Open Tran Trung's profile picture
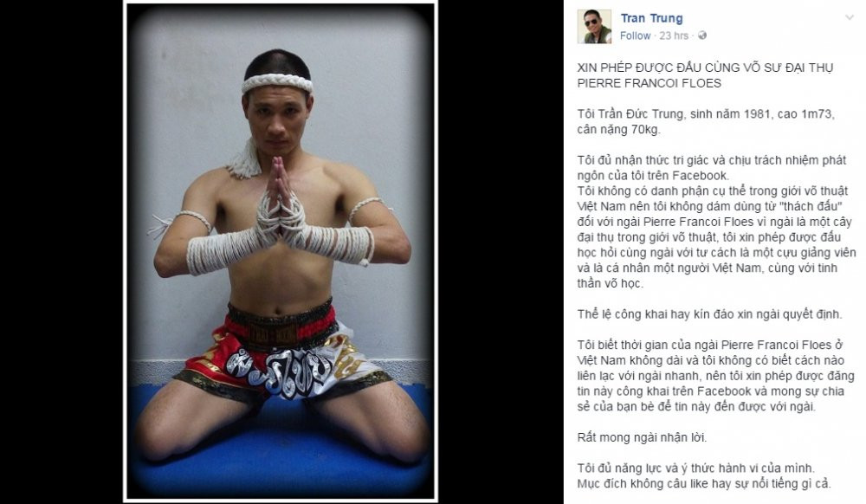The image size is (866, 504). click(594, 27)
